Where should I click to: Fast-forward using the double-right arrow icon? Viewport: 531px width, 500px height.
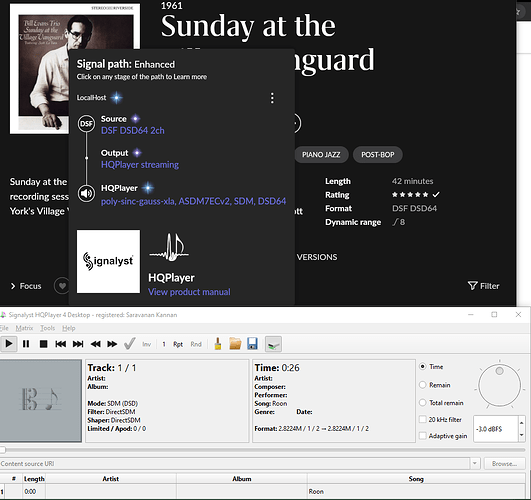(112, 344)
